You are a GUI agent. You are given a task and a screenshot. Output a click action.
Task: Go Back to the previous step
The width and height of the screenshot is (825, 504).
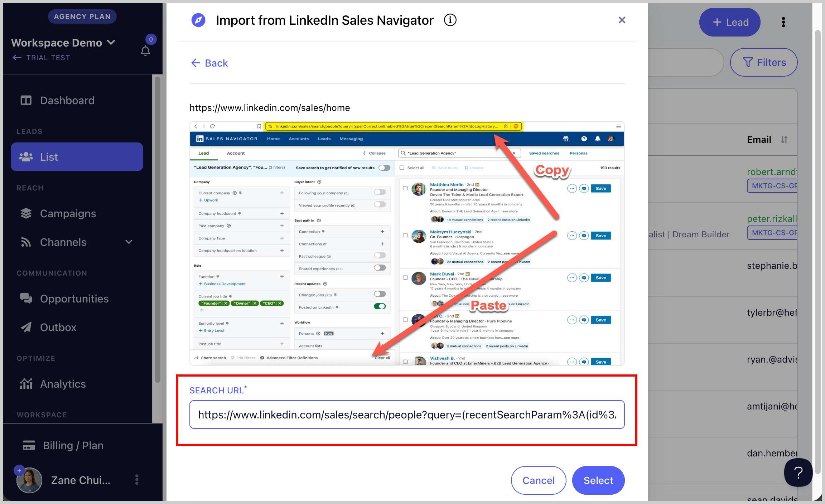[x=209, y=63]
